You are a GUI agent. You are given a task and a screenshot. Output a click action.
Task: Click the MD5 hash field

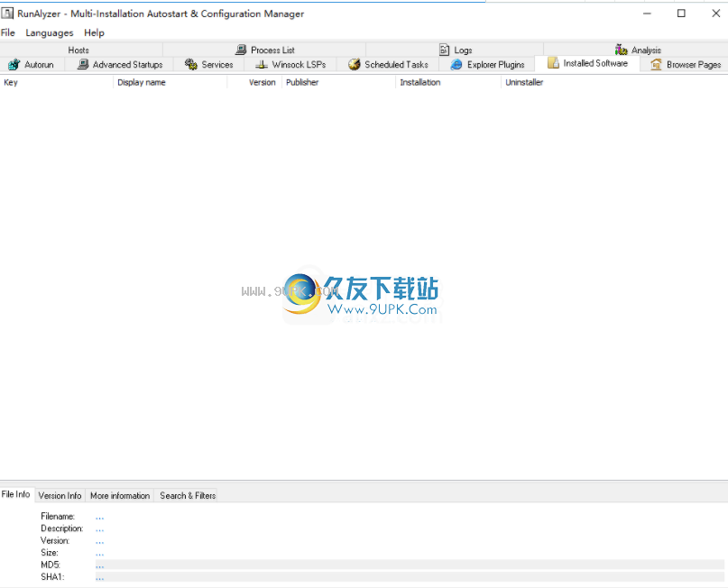coord(410,565)
